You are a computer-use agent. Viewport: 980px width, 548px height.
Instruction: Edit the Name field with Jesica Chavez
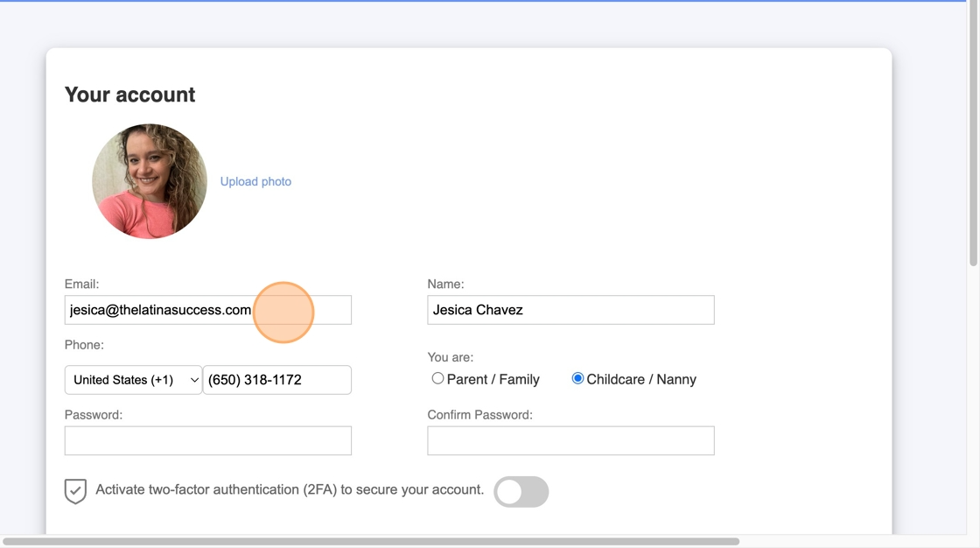pyautogui.click(x=570, y=310)
